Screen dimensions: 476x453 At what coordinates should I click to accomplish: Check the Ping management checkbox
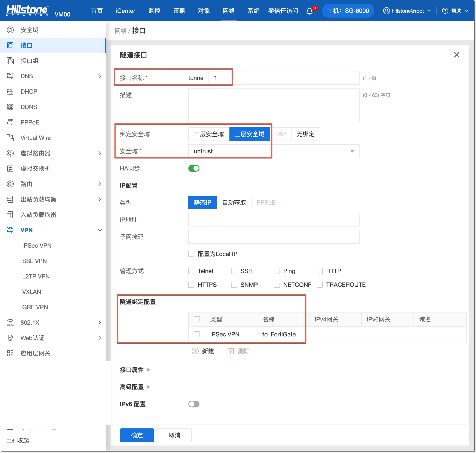(277, 271)
